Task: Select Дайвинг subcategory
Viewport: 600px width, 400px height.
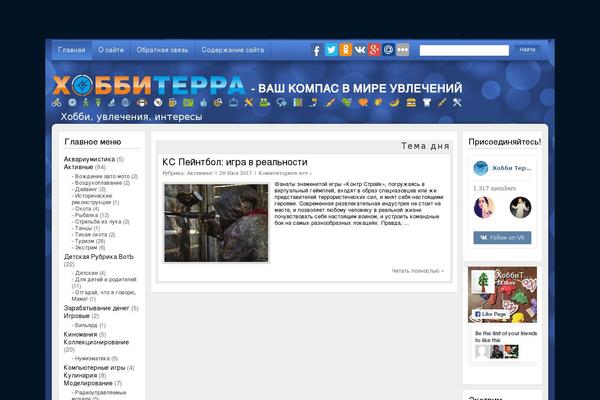Action: (x=86, y=189)
